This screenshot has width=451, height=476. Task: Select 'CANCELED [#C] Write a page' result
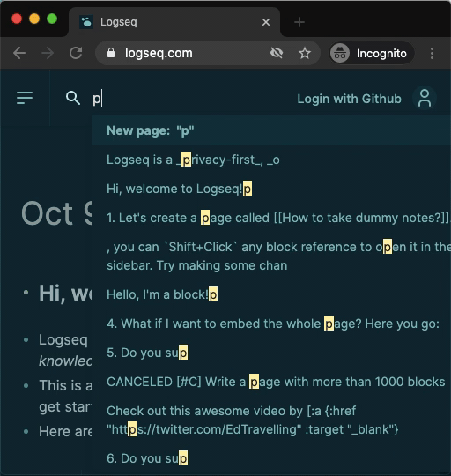click(x=271, y=382)
